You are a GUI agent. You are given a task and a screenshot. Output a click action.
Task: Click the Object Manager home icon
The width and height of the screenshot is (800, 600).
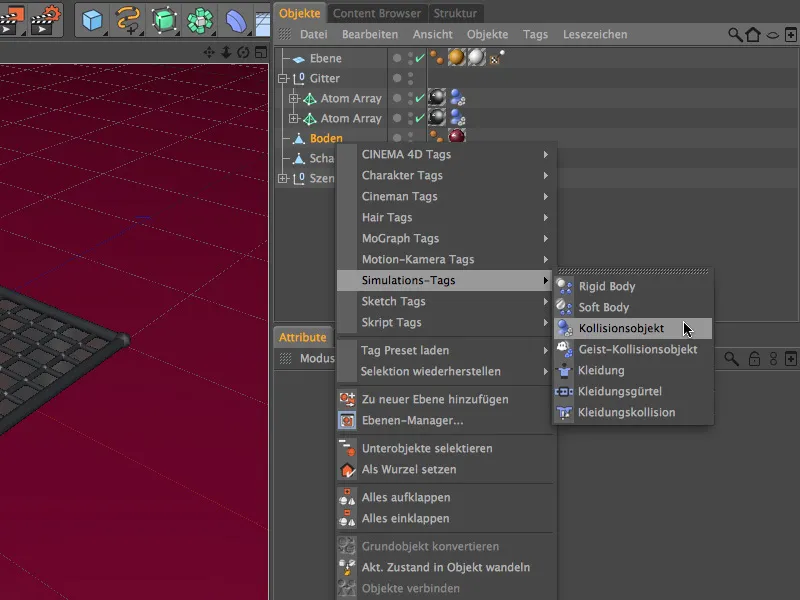[x=753, y=35]
